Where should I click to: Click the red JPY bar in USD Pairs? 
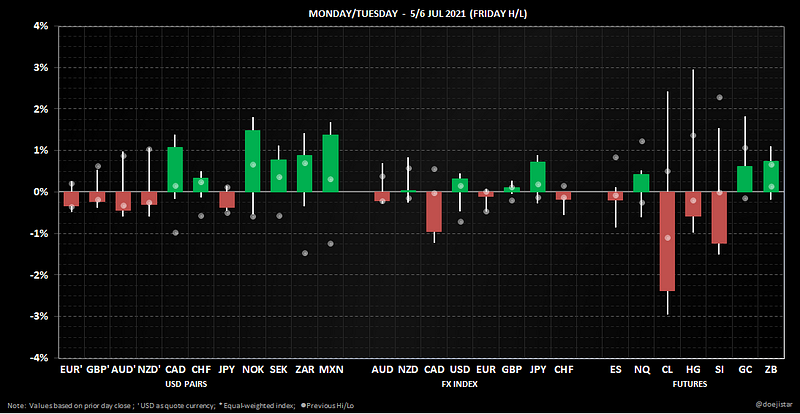tap(227, 200)
